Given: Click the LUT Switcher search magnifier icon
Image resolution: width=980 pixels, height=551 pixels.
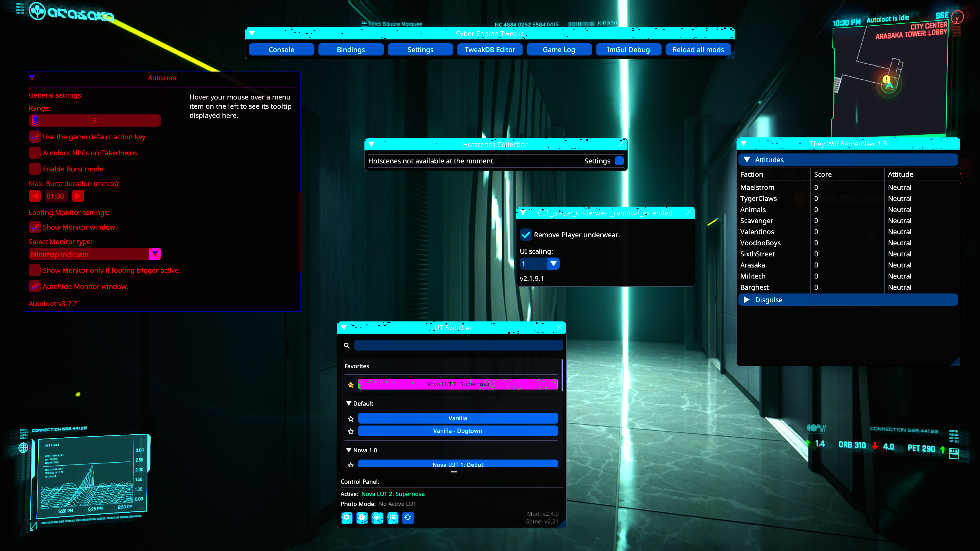Looking at the screenshot, I should [x=347, y=346].
